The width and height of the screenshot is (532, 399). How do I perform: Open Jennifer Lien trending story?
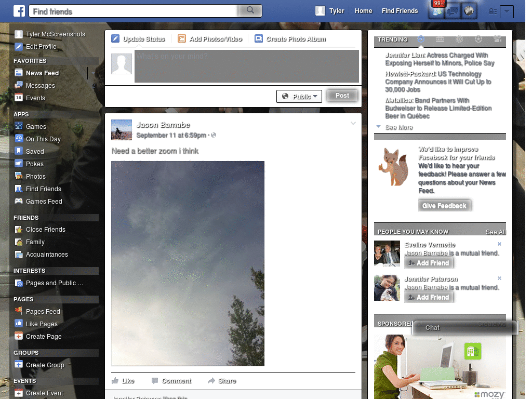point(440,59)
